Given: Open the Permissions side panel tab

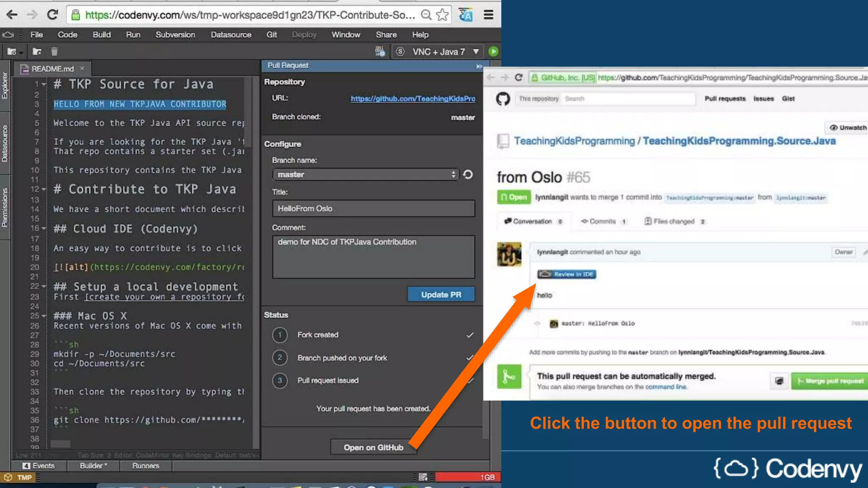Looking at the screenshot, I should 5,208.
